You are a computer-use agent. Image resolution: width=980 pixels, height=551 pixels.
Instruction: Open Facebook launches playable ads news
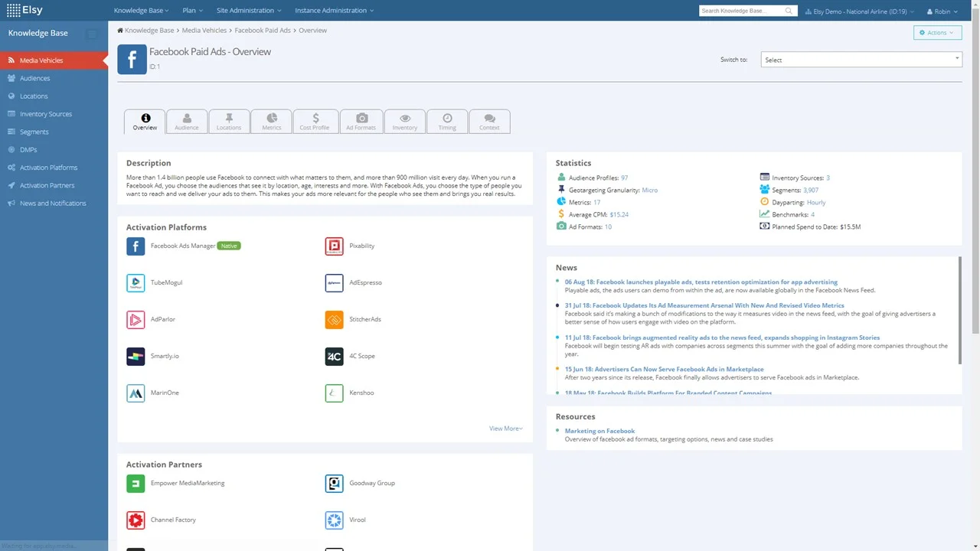pos(701,282)
